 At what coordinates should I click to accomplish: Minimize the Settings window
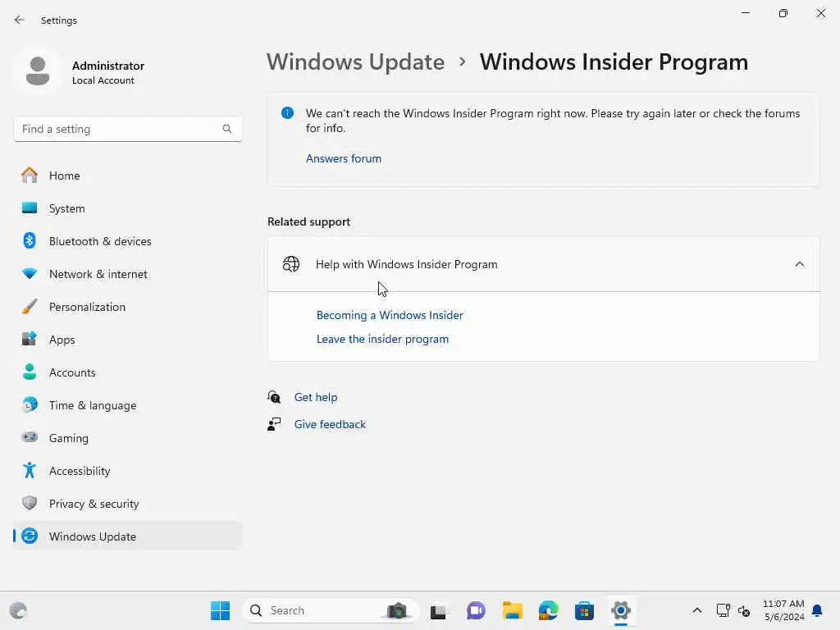(x=745, y=13)
